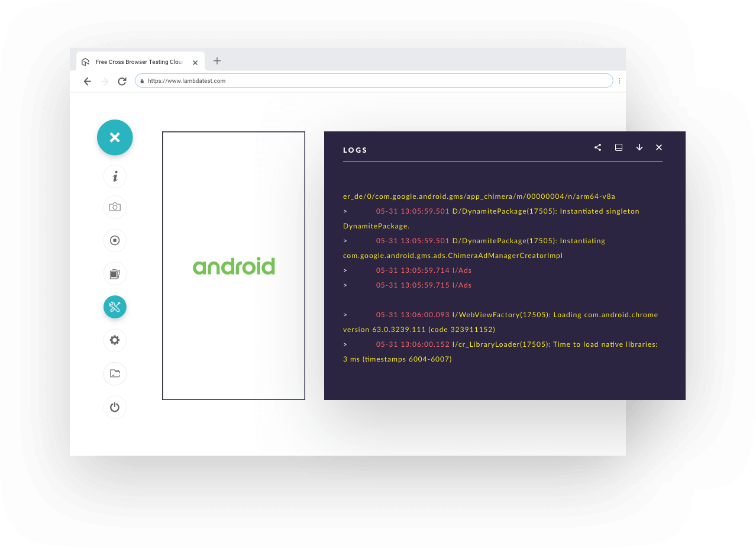This screenshot has height=548, width=756.
Task: Click first log line ending arm64-v8a
Action: (479, 196)
